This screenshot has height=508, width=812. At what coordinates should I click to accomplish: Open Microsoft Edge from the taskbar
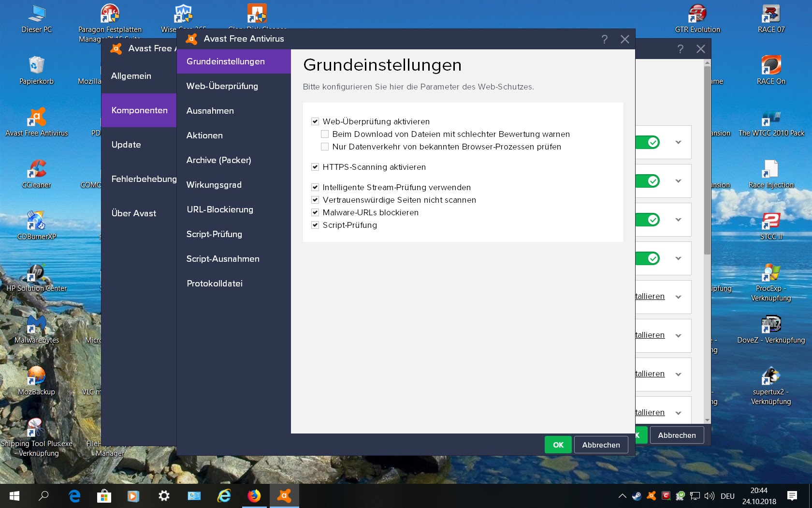coord(74,496)
